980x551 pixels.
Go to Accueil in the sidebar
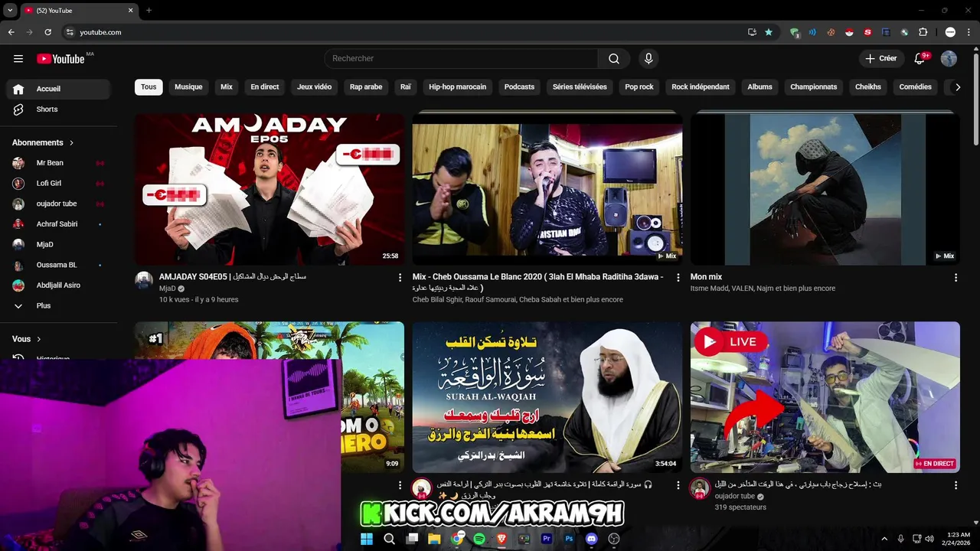(x=58, y=89)
